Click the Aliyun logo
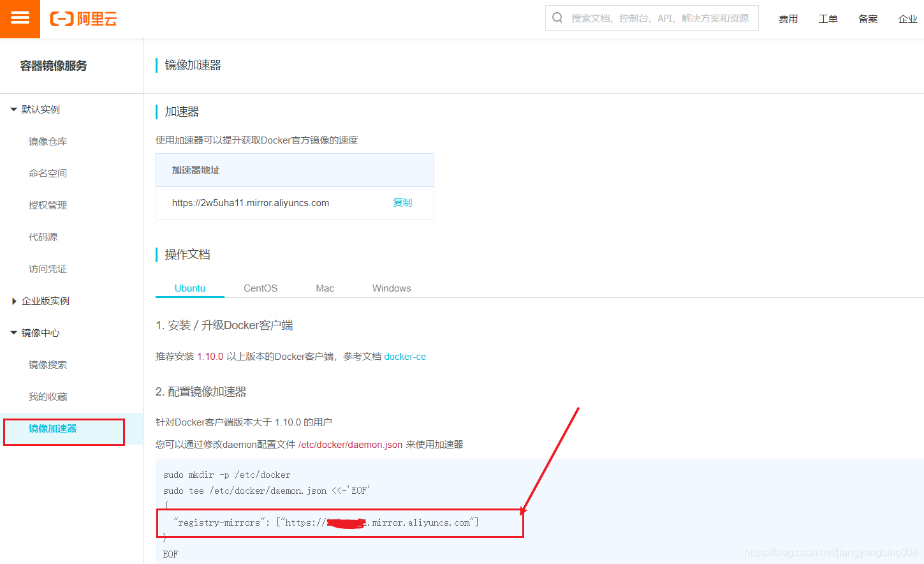Screen dimensions: 924x564 tap(84, 19)
